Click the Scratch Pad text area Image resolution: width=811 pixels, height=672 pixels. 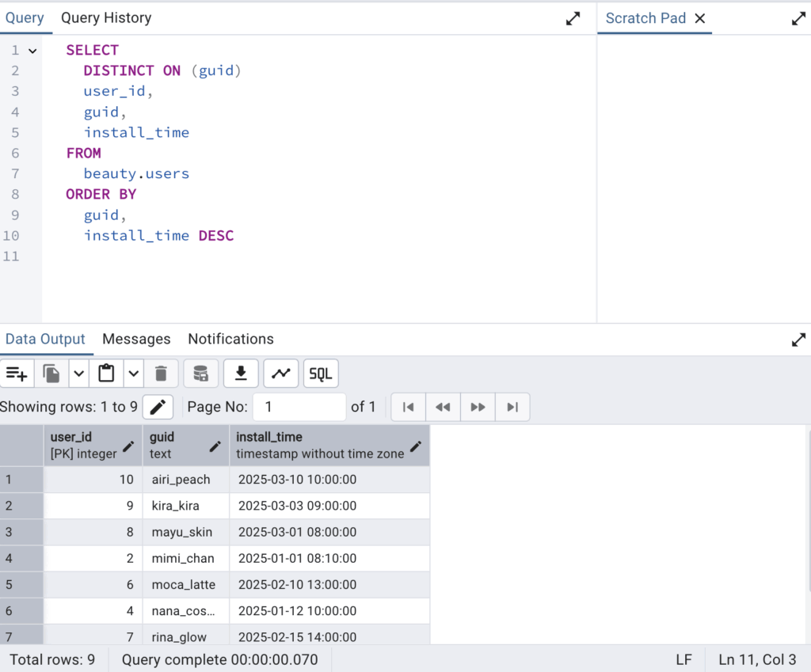pos(704,178)
